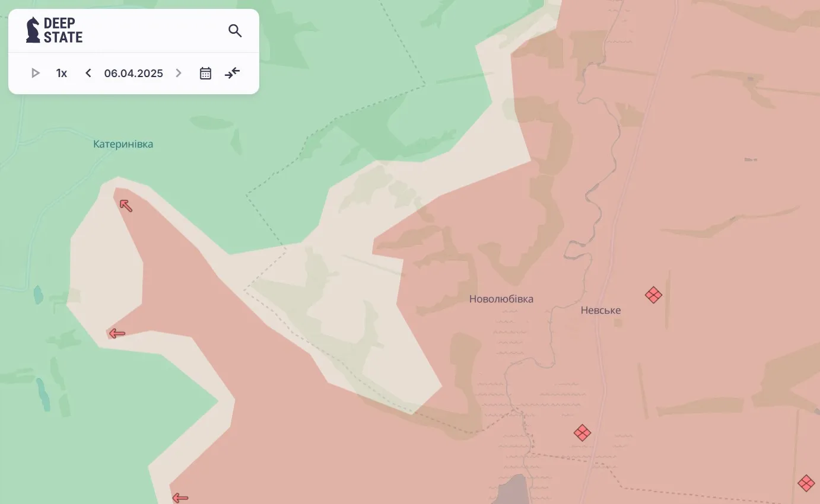Go to previous date with left chevron
Viewport: 820px width, 504px height.
pos(88,74)
